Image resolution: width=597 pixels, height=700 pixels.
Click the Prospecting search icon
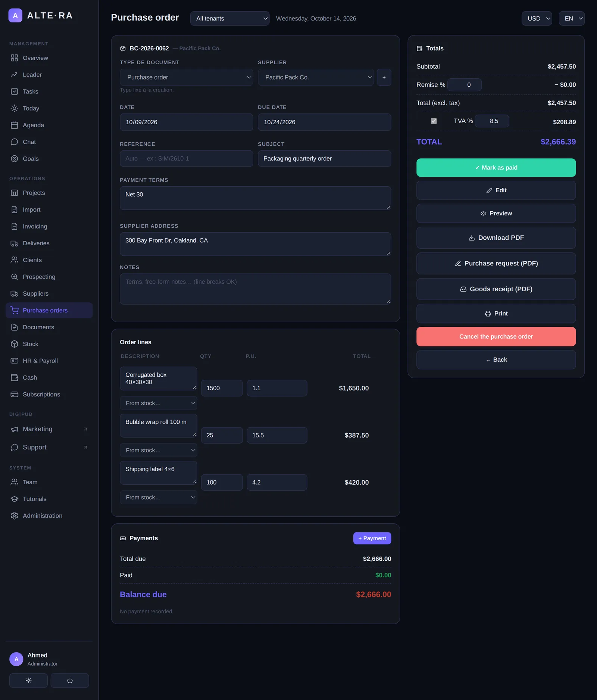tap(14, 277)
